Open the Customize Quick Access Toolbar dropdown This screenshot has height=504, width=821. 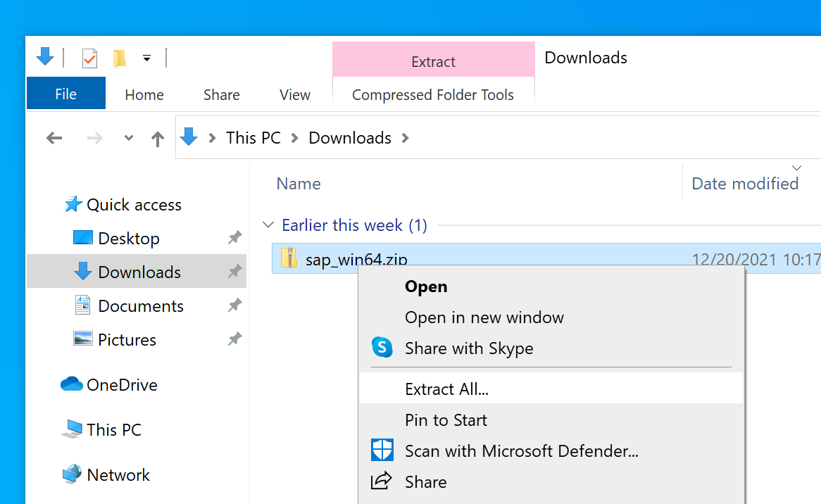tap(146, 58)
